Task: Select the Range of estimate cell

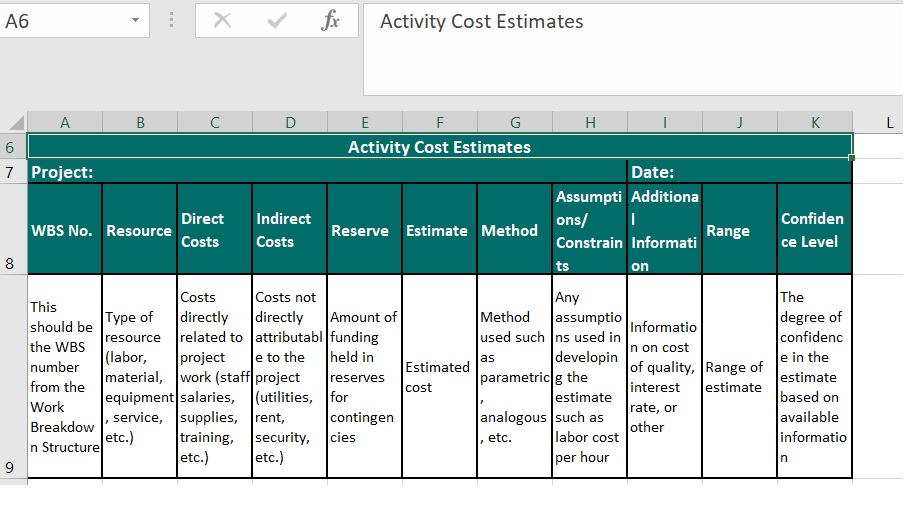Action: (739, 377)
